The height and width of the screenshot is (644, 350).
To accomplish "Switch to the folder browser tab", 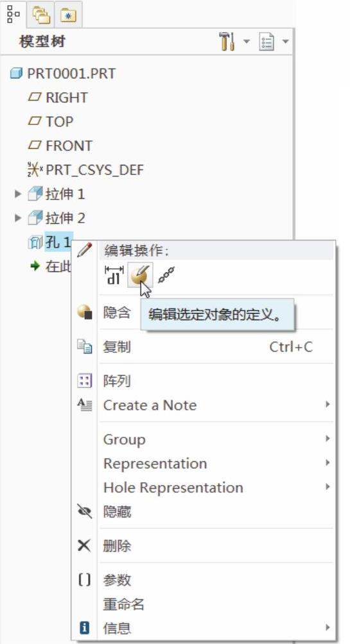I will tap(41, 15).
